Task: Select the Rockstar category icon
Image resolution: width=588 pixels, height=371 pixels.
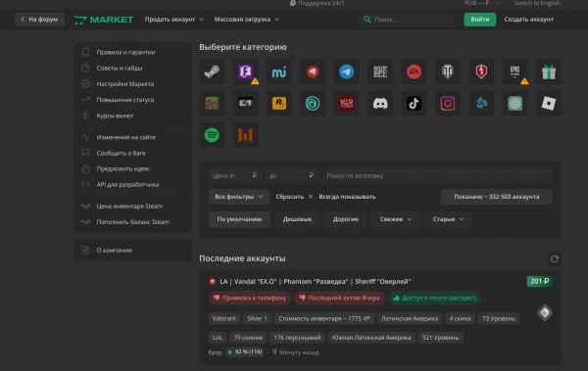Action: pyautogui.click(x=279, y=103)
